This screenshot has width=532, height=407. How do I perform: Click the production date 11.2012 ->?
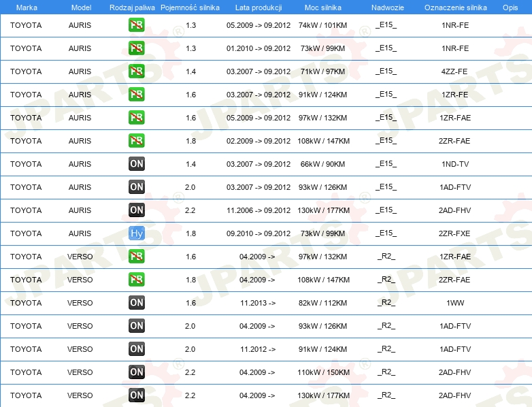[258, 349]
